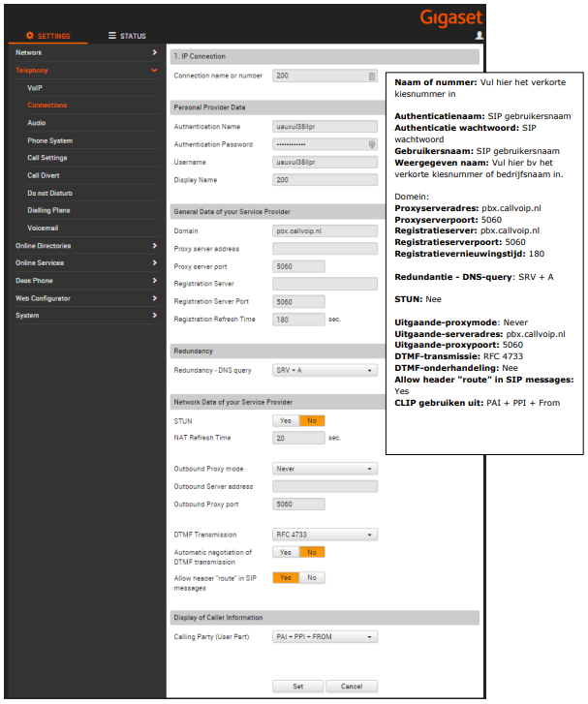Click the Set button
The width and height of the screenshot is (588, 704).
pyautogui.click(x=297, y=687)
